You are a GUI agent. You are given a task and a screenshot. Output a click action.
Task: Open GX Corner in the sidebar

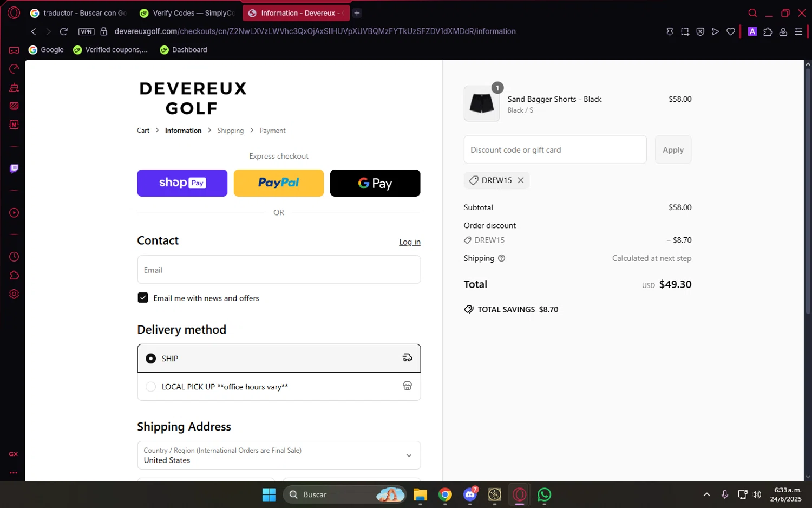coord(14,50)
